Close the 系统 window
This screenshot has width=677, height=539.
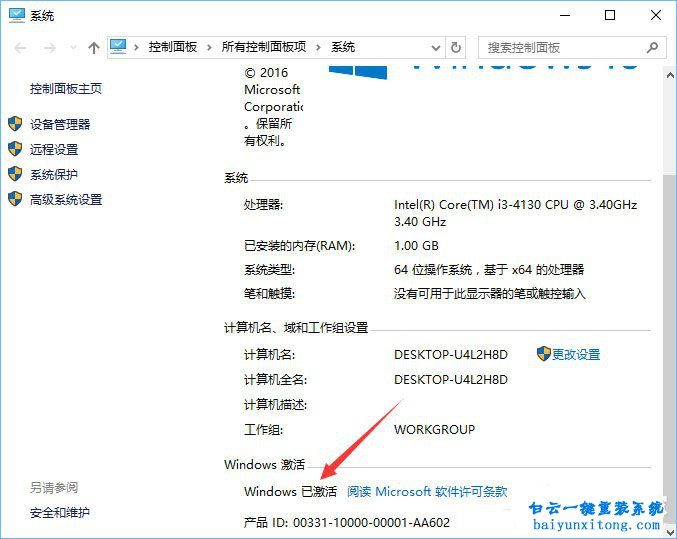coord(656,16)
